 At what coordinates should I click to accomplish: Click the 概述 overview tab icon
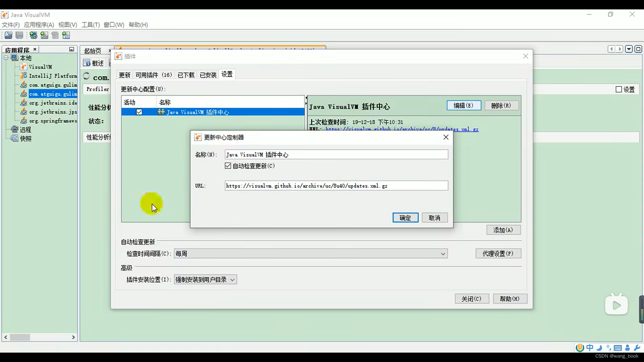point(87,63)
